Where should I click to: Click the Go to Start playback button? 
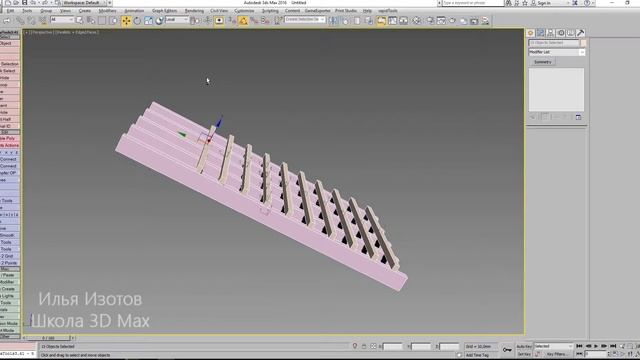coord(579,346)
